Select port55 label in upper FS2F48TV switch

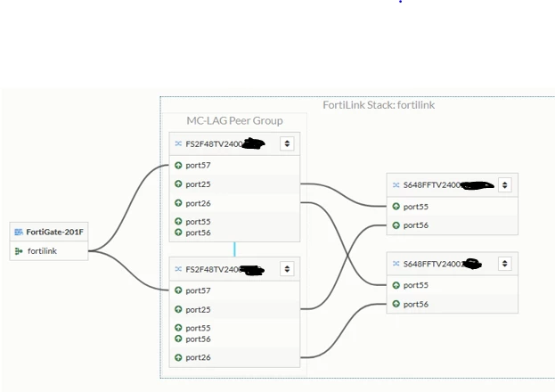tap(198, 222)
